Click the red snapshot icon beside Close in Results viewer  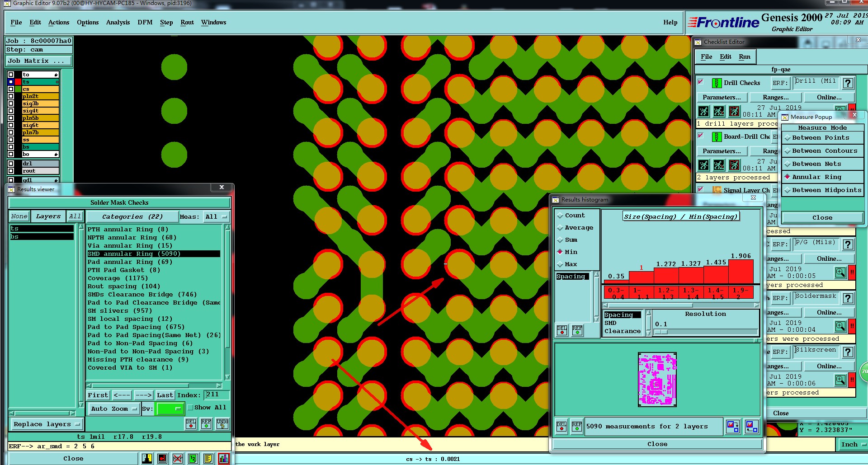point(162,459)
